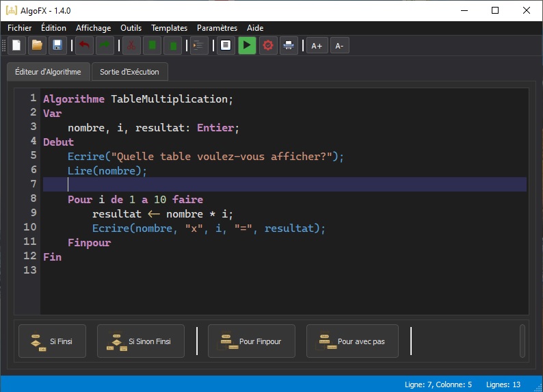Click 'resultat' at the start of line 9
543x392 pixels.
(x=117, y=214)
